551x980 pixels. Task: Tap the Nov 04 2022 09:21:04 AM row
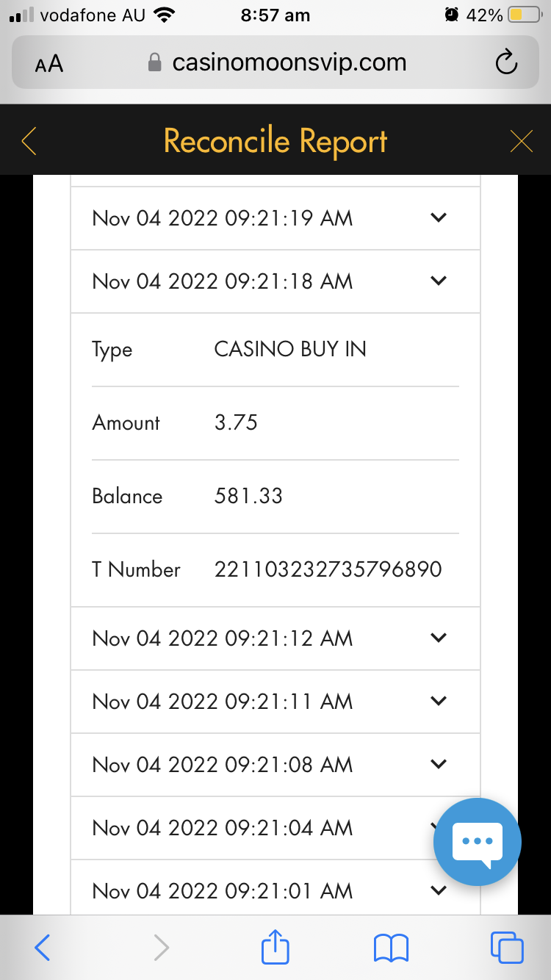tap(222, 828)
